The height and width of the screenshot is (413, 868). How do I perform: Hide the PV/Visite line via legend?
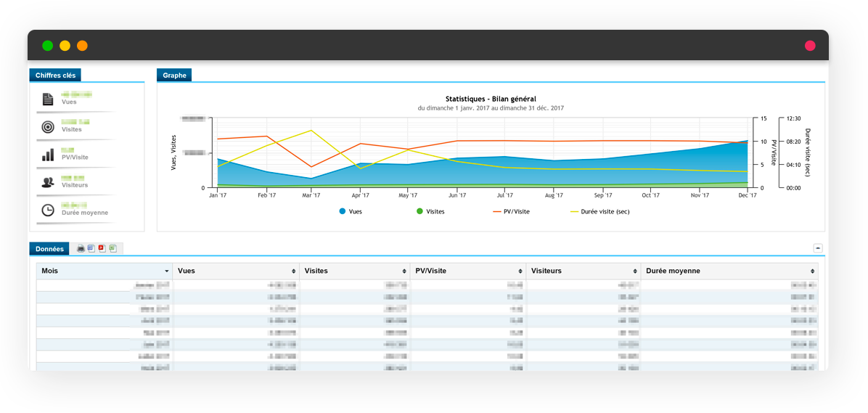(x=511, y=211)
